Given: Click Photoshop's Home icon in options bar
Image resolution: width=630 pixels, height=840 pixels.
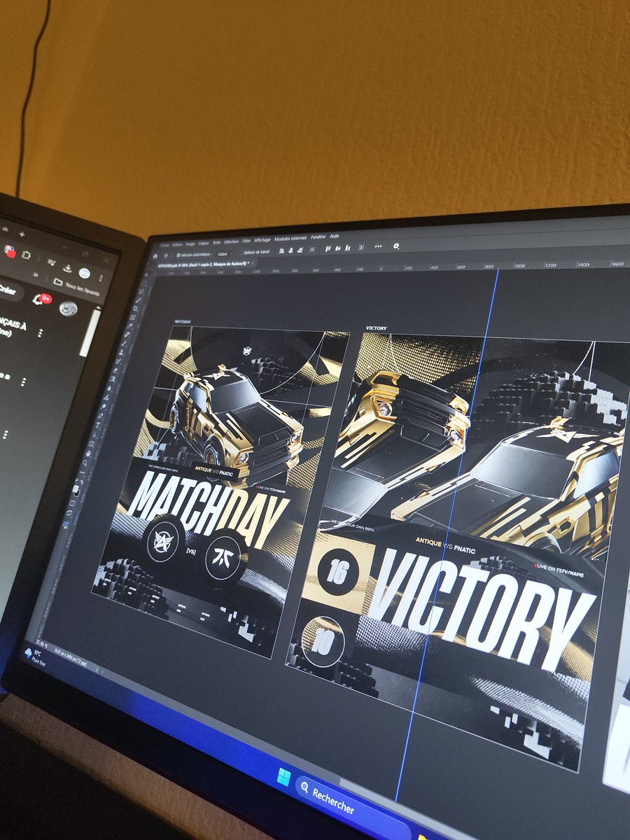Looking at the screenshot, I should [x=155, y=256].
